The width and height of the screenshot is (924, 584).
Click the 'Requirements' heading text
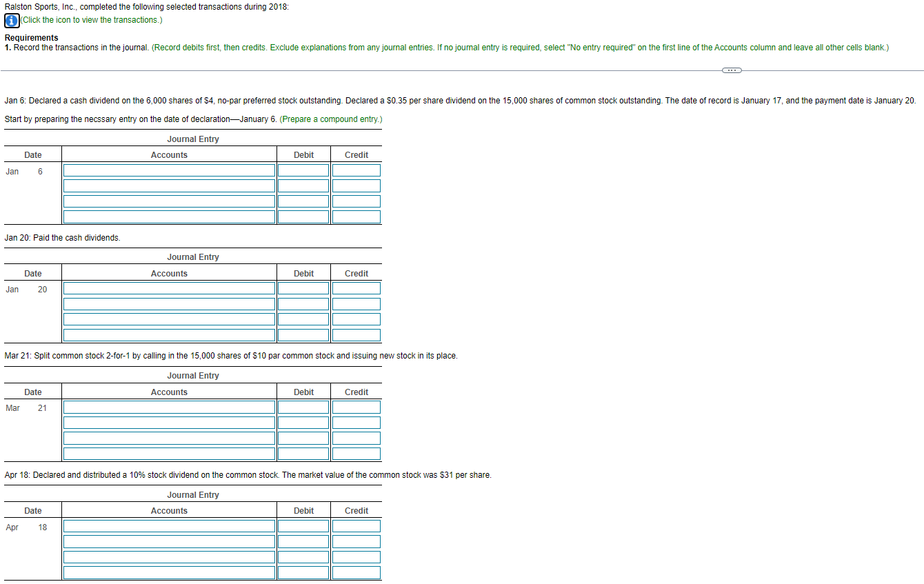click(32, 38)
